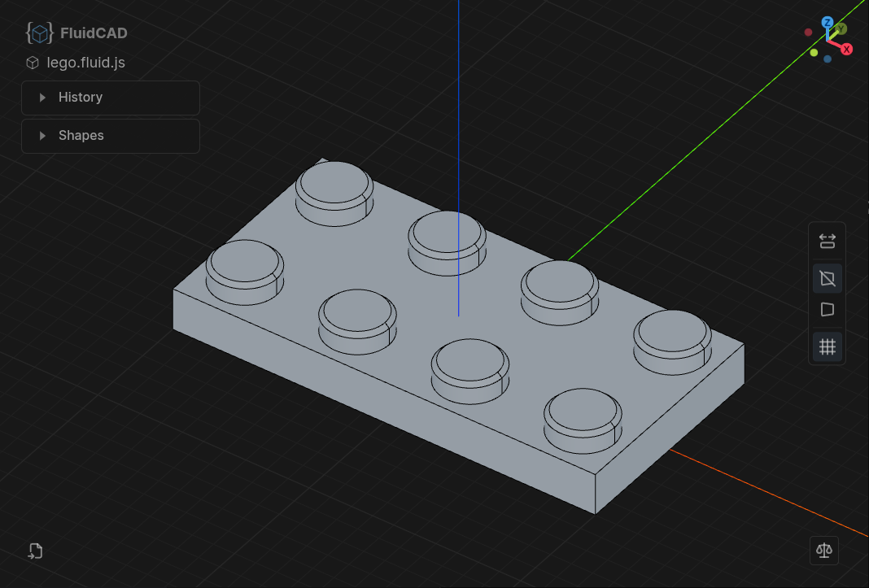
Task: Select the FluidCAD logo icon
Action: coord(38,33)
